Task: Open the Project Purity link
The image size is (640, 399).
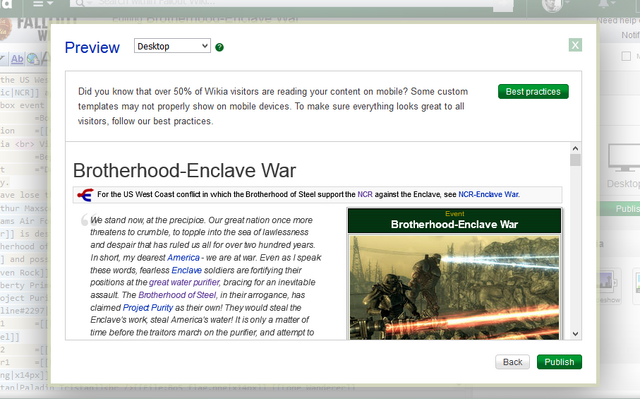Action: [148, 308]
